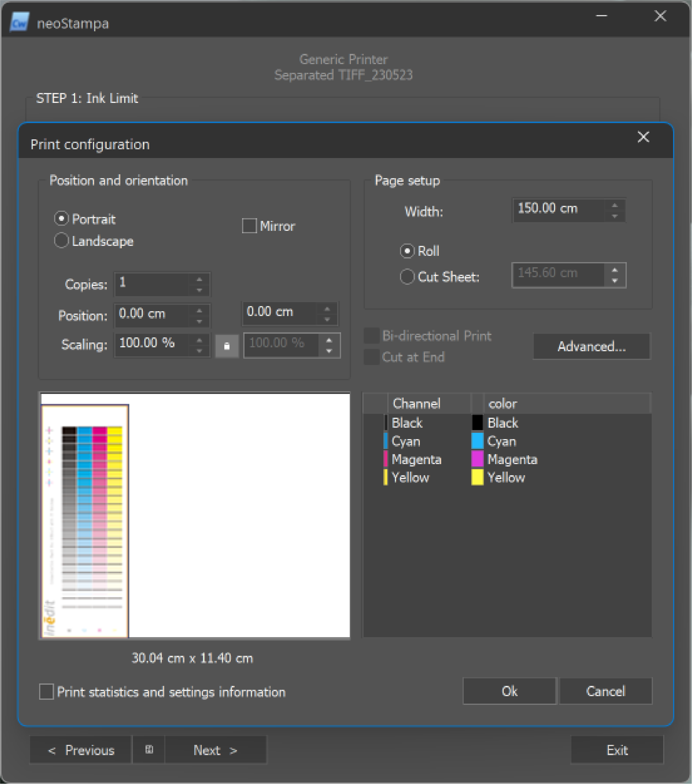The width and height of the screenshot is (692, 784).
Task: Increase Width using its up stepper arrow
Action: click(615, 206)
